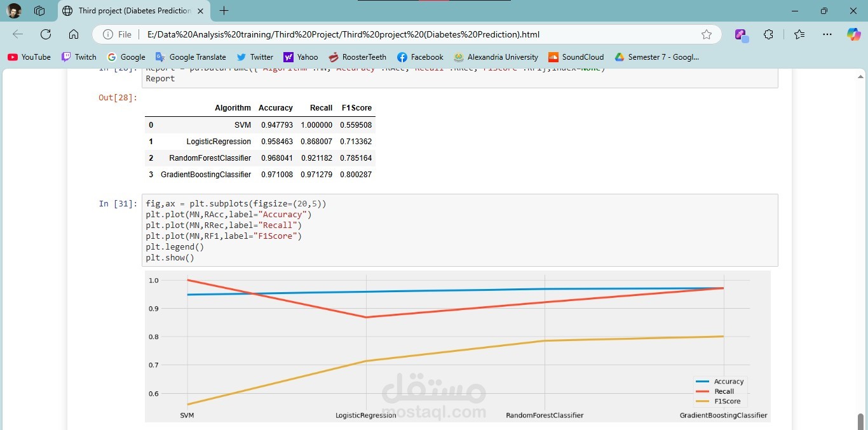Click F1Score value 0.559508
868x430 pixels.
356,125
